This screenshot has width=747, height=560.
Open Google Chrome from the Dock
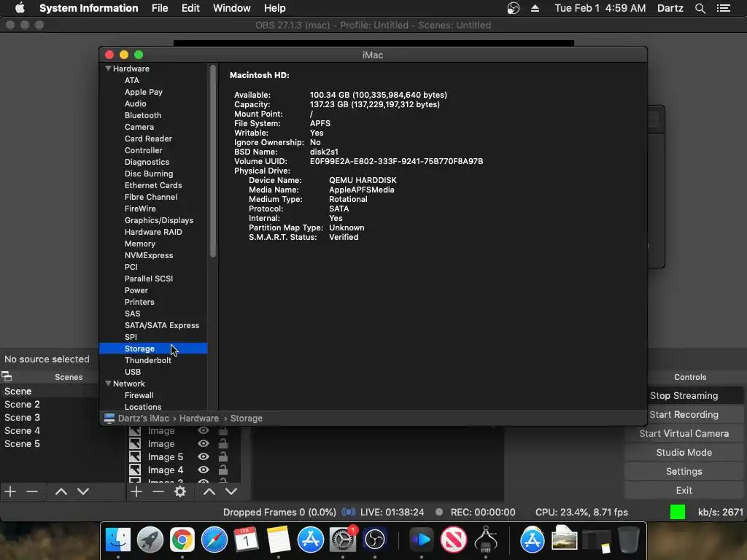pyautogui.click(x=182, y=540)
